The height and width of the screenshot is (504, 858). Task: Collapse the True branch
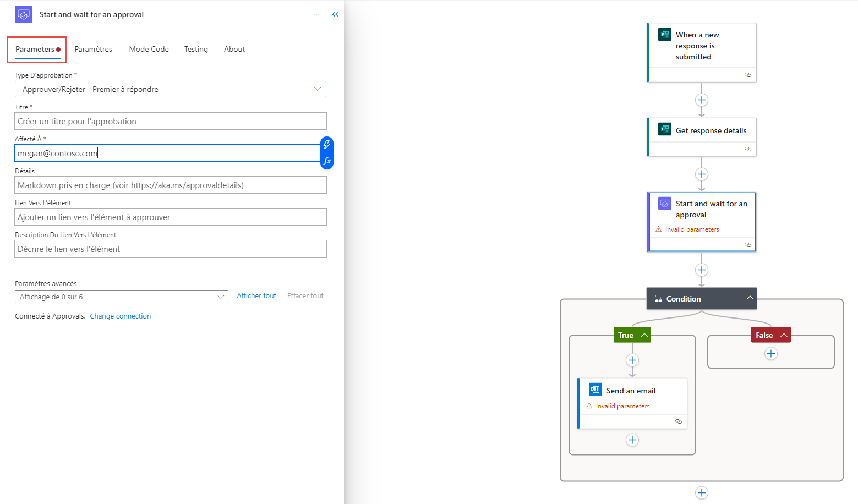(644, 335)
